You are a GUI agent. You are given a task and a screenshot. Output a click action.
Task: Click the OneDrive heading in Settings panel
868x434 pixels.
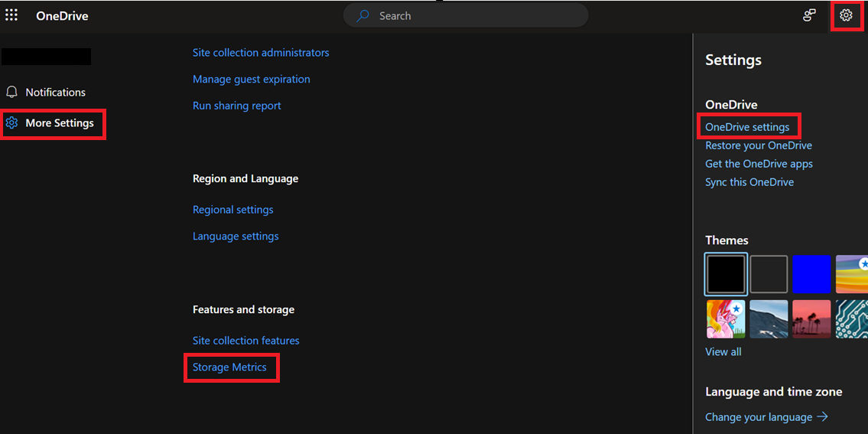click(731, 104)
